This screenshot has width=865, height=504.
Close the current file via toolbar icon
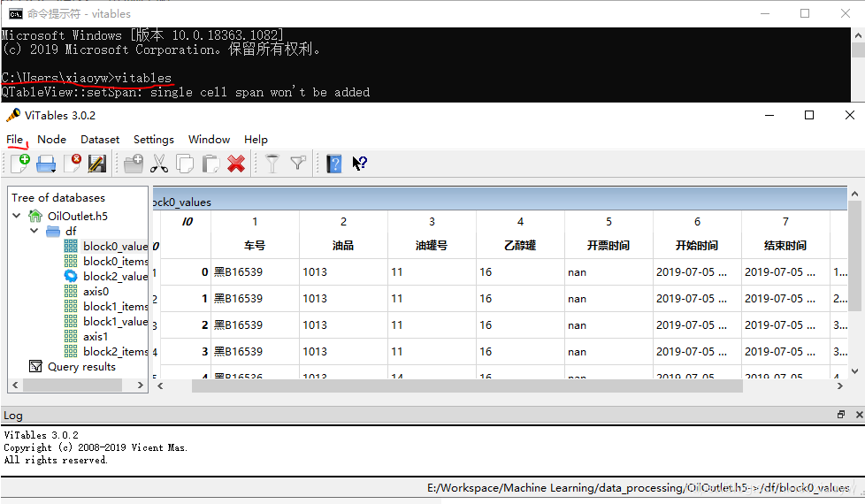[73, 164]
